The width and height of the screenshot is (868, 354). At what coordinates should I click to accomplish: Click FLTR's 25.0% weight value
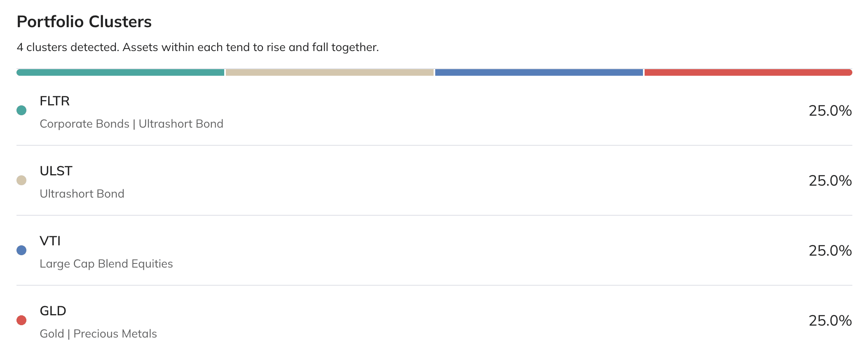point(830,111)
